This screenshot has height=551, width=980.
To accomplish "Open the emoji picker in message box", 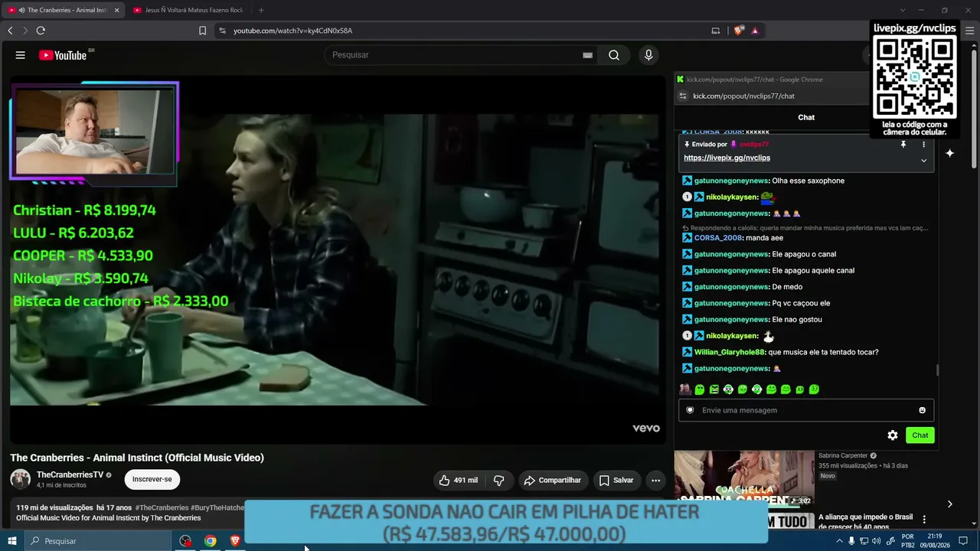I will pyautogui.click(x=922, y=410).
